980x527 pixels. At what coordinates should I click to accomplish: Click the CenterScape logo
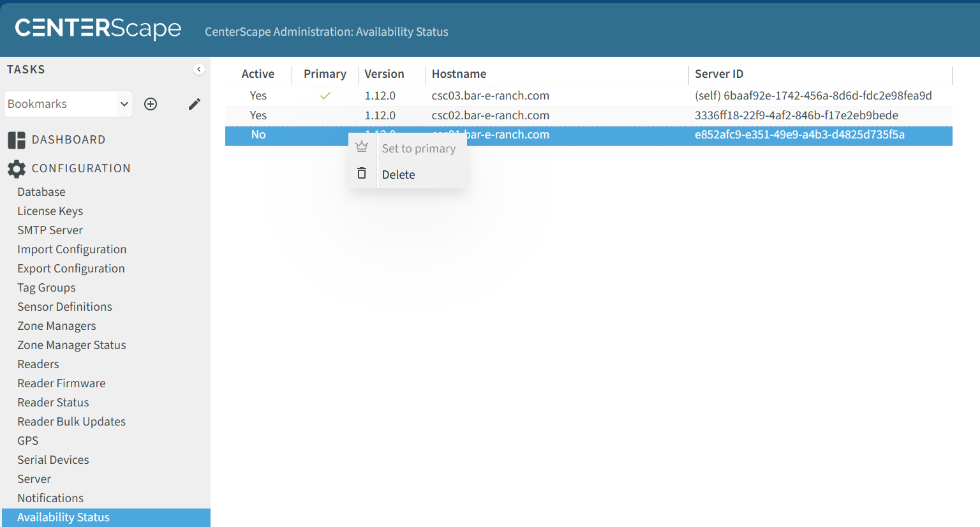click(x=98, y=28)
